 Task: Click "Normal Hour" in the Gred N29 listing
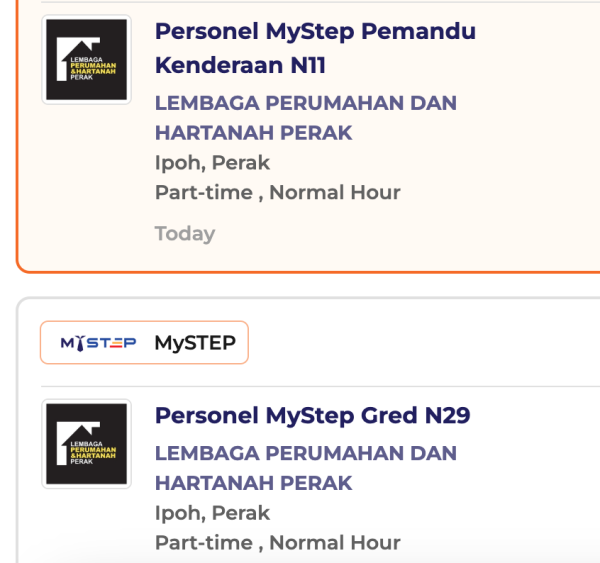[335, 543]
